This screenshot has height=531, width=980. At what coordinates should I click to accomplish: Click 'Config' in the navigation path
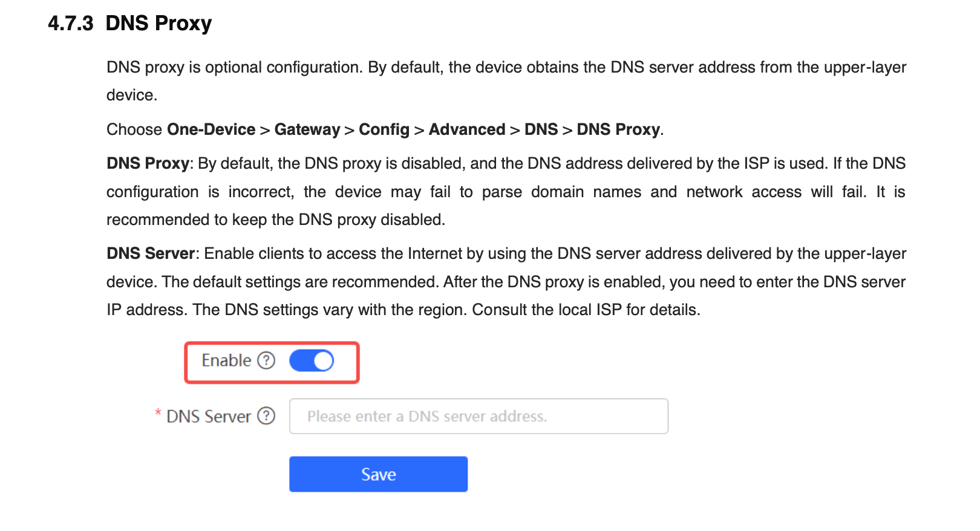click(x=384, y=129)
